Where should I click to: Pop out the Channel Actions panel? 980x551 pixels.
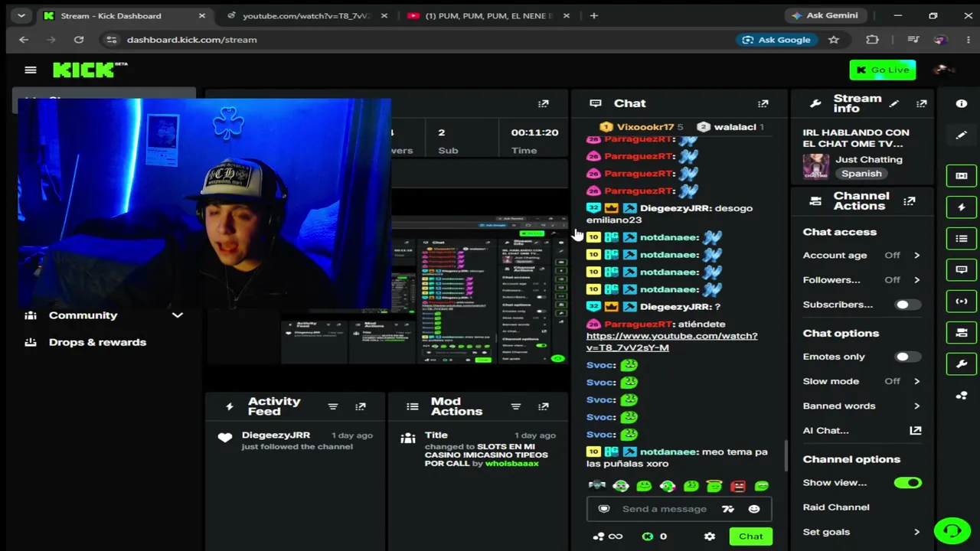click(x=909, y=201)
